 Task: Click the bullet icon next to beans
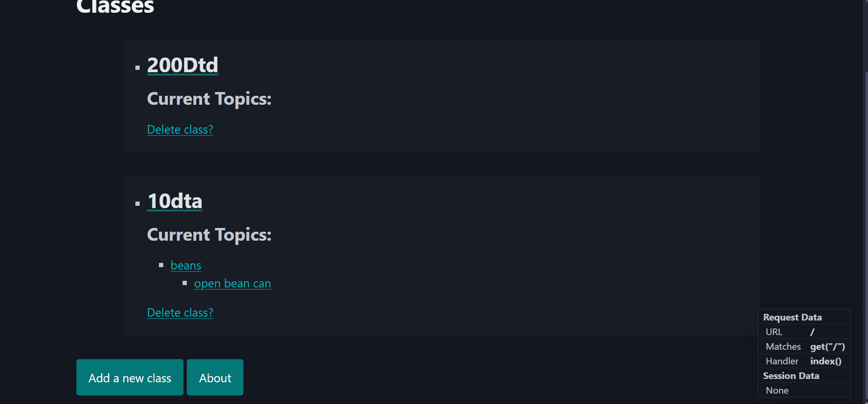[162, 265]
